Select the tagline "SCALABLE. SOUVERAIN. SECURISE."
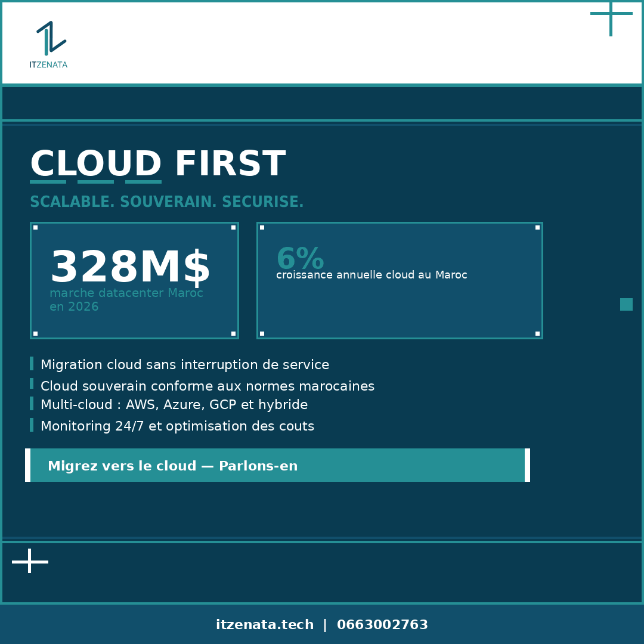The image size is (644, 644). (166, 202)
